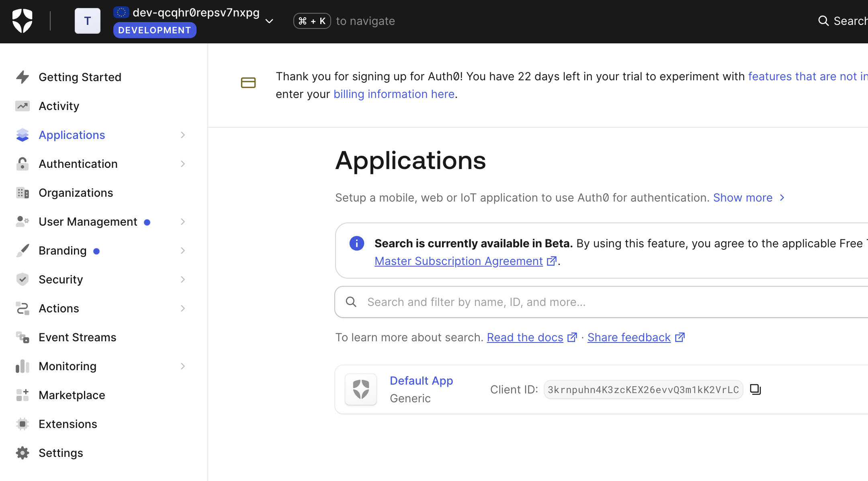Screen dimensions: 868x481
Task: Click Show more link
Action: (749, 198)
